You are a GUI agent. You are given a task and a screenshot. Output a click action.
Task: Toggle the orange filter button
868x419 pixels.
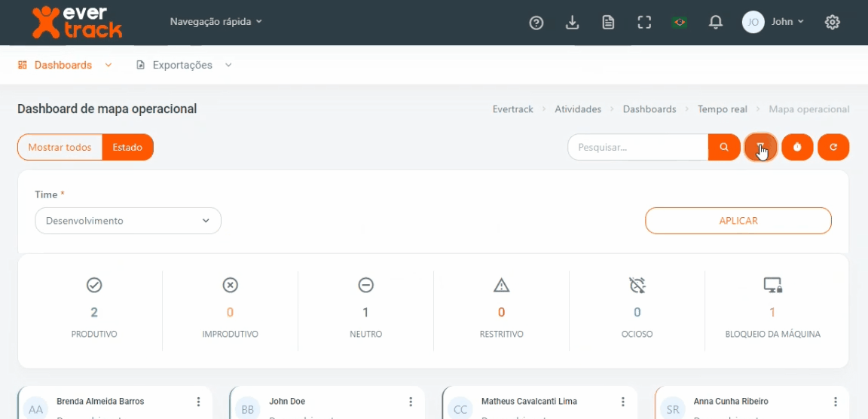pos(760,147)
